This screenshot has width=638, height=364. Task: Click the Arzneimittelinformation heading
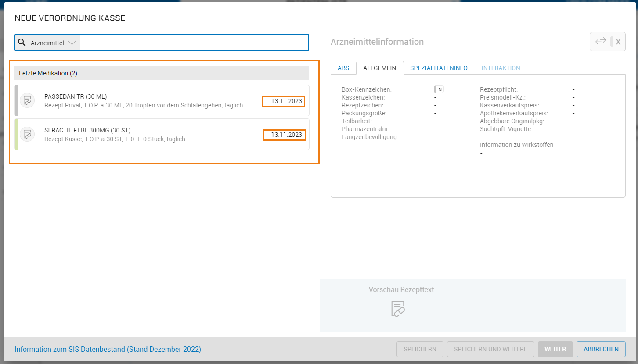[377, 42]
